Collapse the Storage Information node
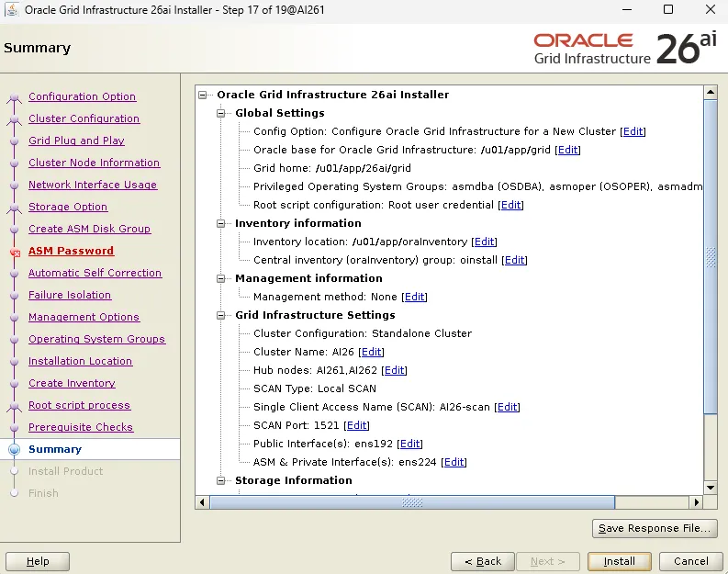The image size is (728, 574). coord(221,480)
